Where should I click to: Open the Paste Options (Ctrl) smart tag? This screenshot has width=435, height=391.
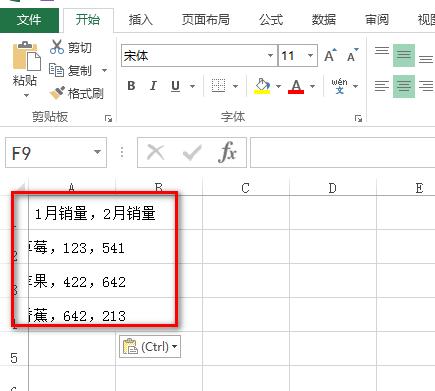pos(150,347)
